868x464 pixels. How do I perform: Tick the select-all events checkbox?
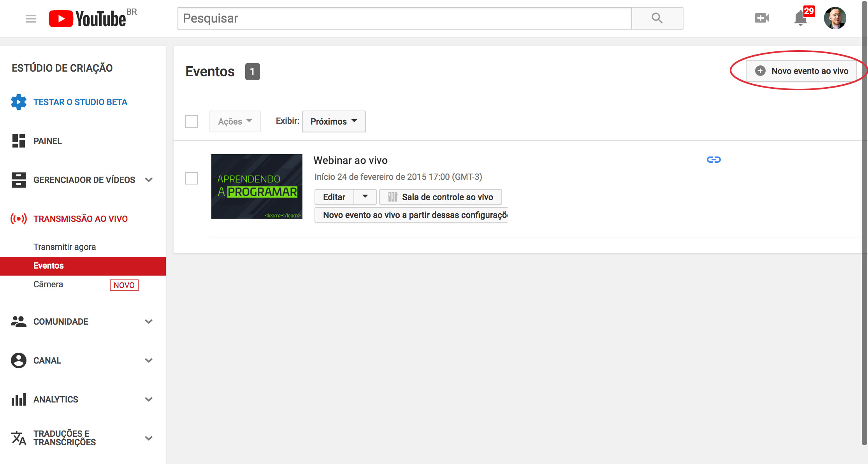click(192, 121)
